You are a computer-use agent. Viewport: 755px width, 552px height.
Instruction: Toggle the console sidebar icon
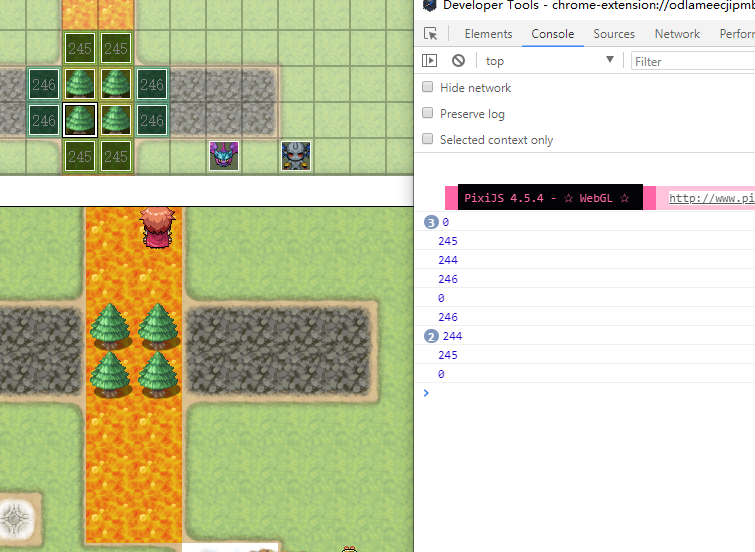coord(430,61)
